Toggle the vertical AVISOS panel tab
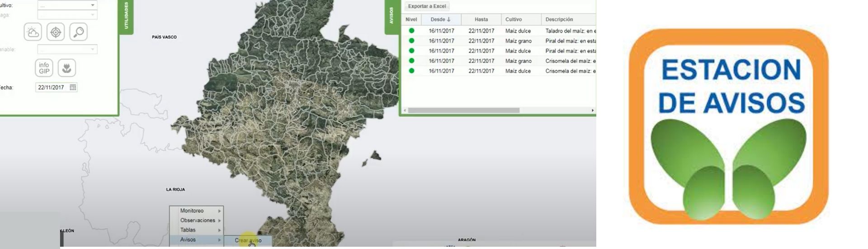Image resolution: width=868 pixels, height=249 pixels. [x=392, y=16]
